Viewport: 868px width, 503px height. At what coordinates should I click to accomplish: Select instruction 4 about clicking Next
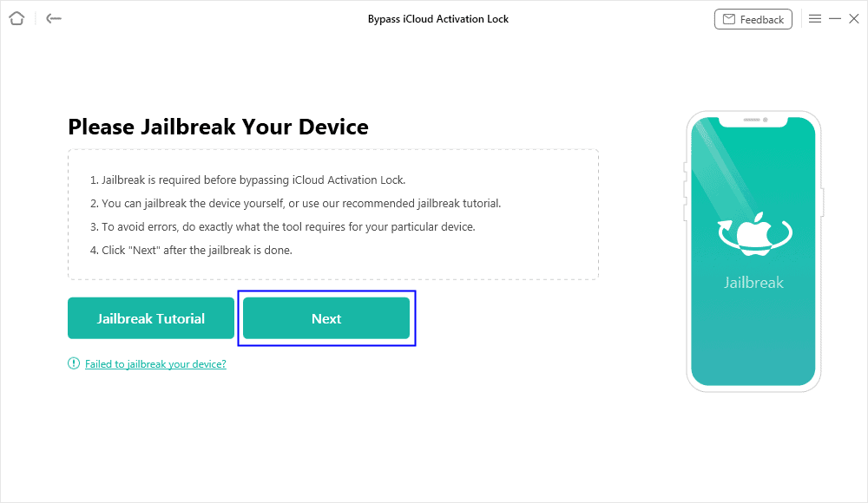[191, 250]
